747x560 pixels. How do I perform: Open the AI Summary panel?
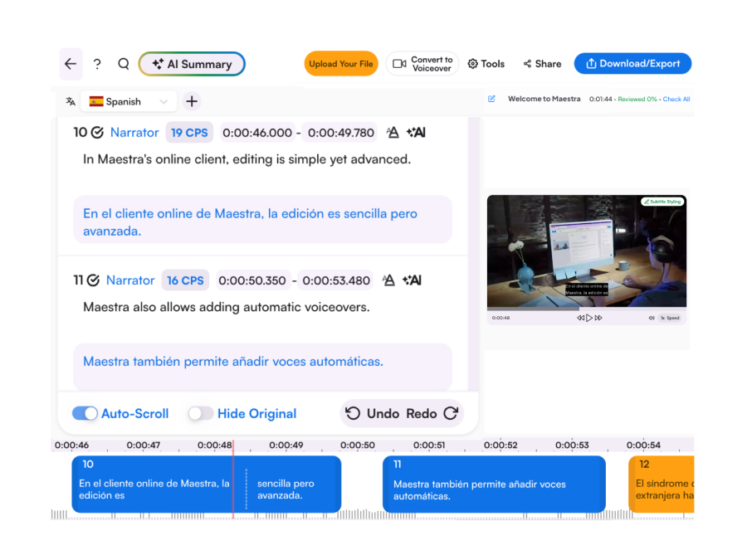192,64
